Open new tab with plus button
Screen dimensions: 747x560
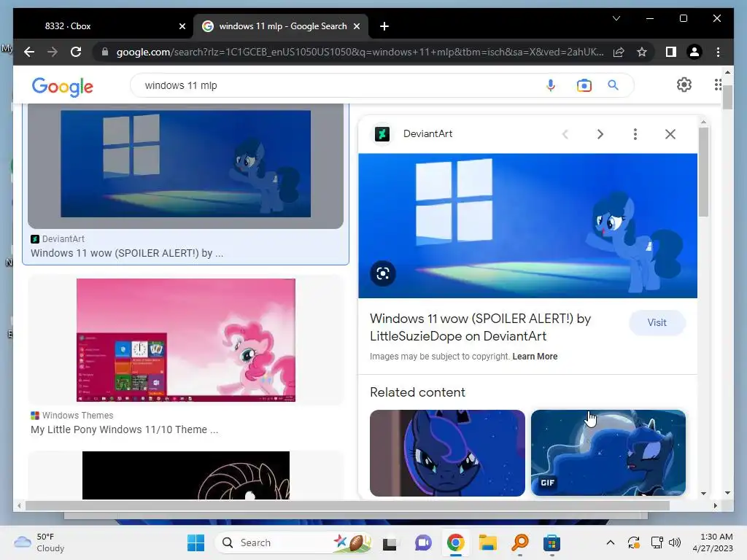click(x=384, y=26)
